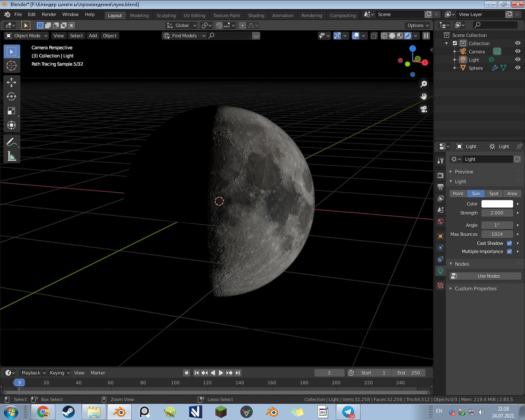
Task: Hide the Sphere object in outliner
Action: tap(518, 68)
